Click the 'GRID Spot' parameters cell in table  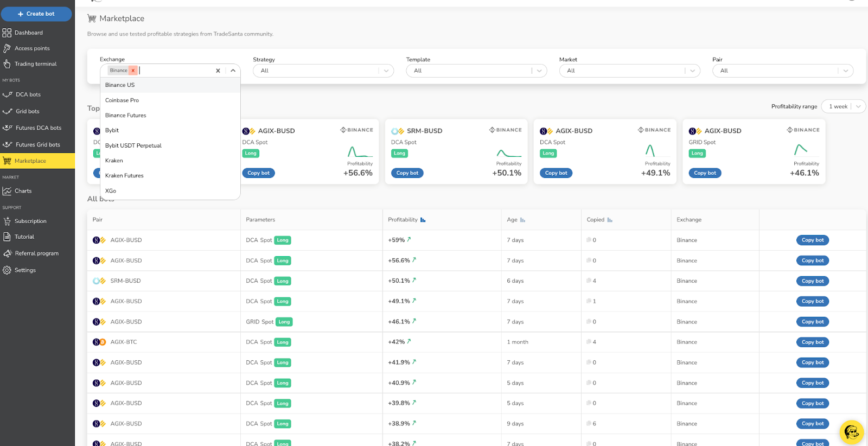(259, 322)
